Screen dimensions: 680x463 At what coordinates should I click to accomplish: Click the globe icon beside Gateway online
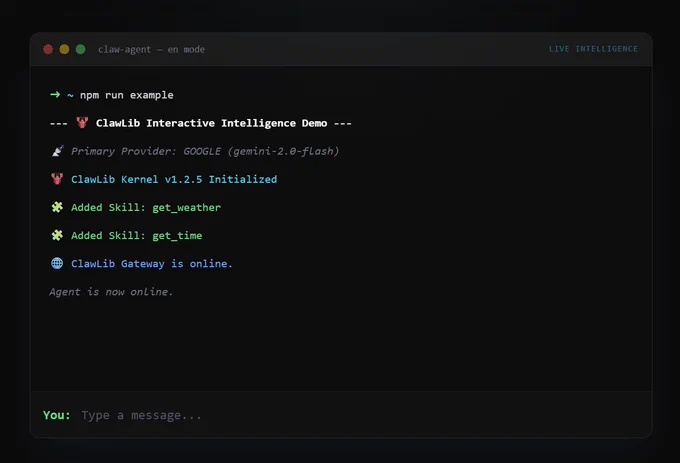(x=57, y=263)
